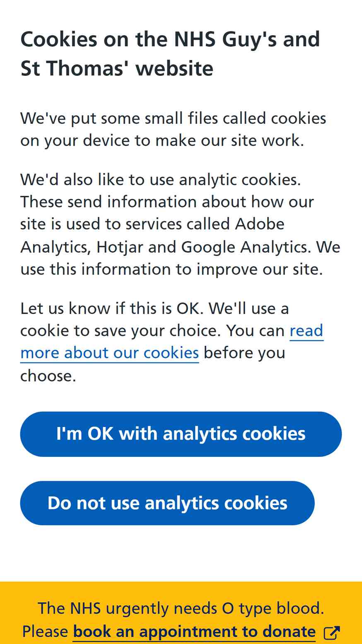Open the 'read' cookies link word

(x=306, y=330)
